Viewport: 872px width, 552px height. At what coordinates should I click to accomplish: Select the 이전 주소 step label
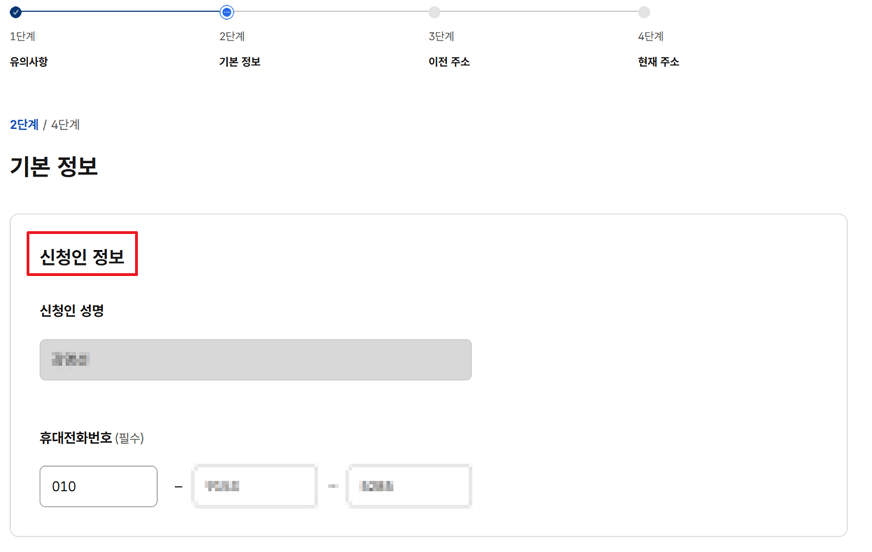[449, 62]
